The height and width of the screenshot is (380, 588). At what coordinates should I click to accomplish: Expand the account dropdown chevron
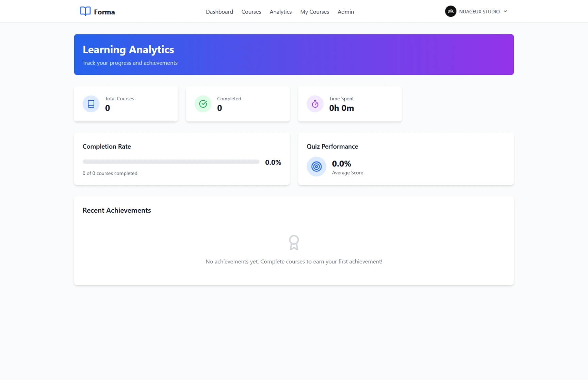(505, 11)
